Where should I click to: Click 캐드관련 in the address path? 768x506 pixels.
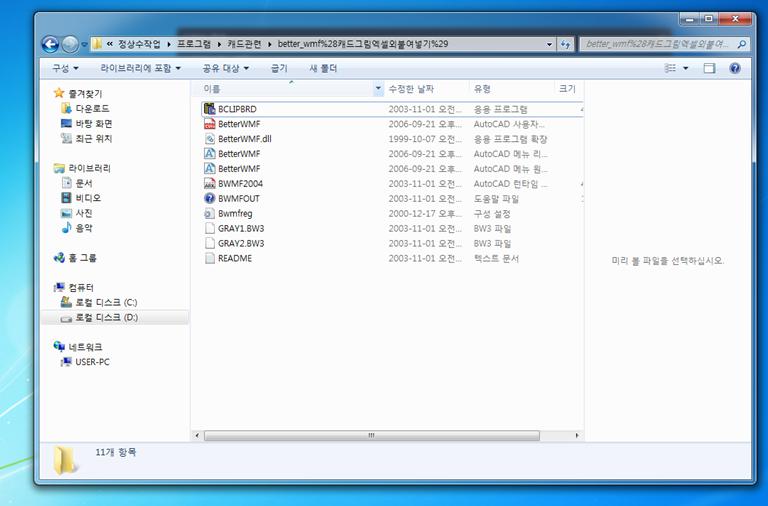244,44
